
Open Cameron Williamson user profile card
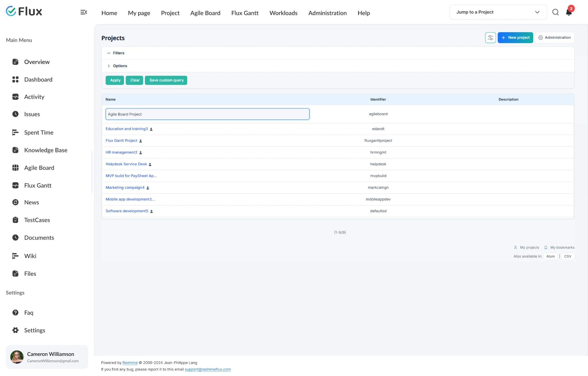(47, 357)
